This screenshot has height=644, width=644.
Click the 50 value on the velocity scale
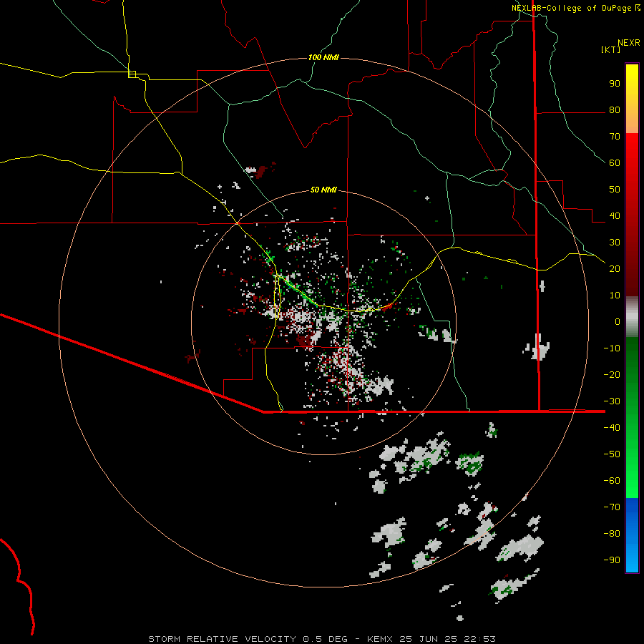[615, 190]
